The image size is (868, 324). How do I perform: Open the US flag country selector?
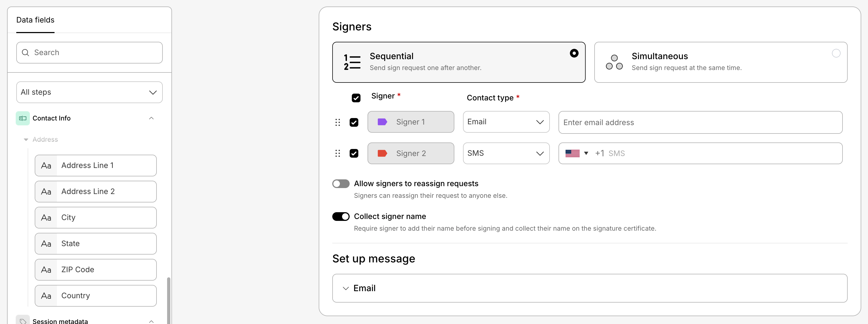click(x=576, y=153)
